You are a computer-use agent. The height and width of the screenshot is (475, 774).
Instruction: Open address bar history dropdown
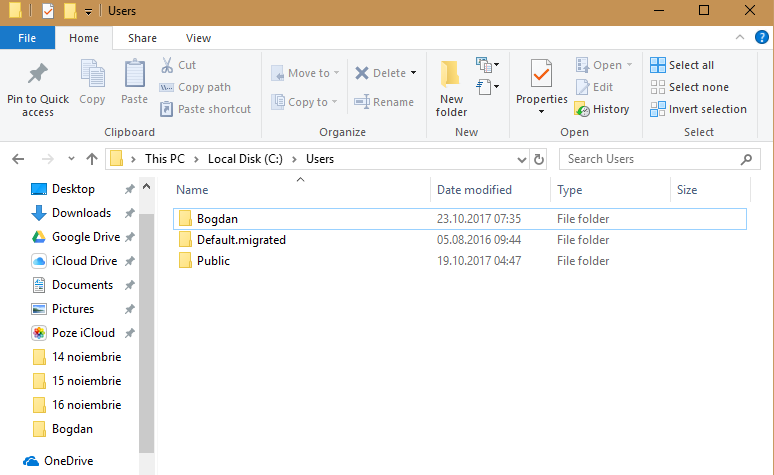click(521, 159)
